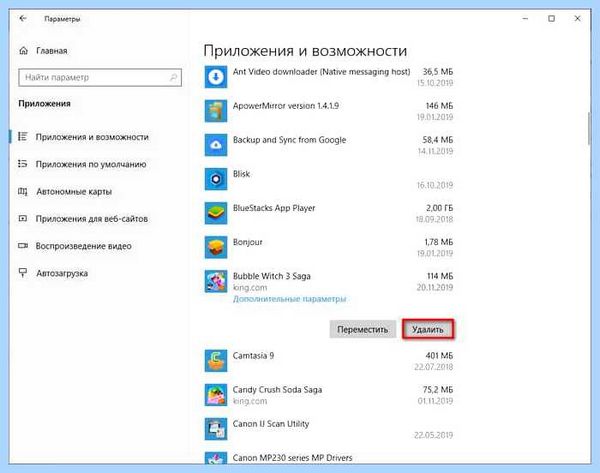Click the Home icon beside Главная
The width and height of the screenshot is (600, 473).
tap(24, 51)
